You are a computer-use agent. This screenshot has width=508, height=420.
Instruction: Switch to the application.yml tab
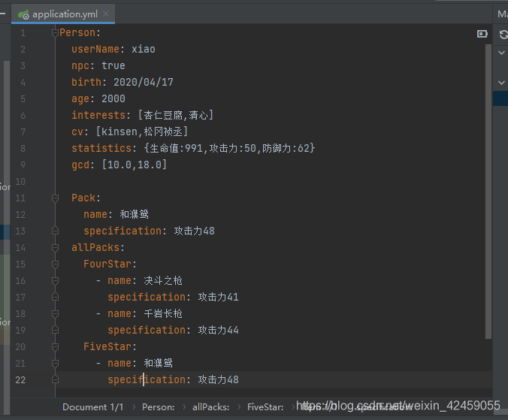click(x=63, y=14)
